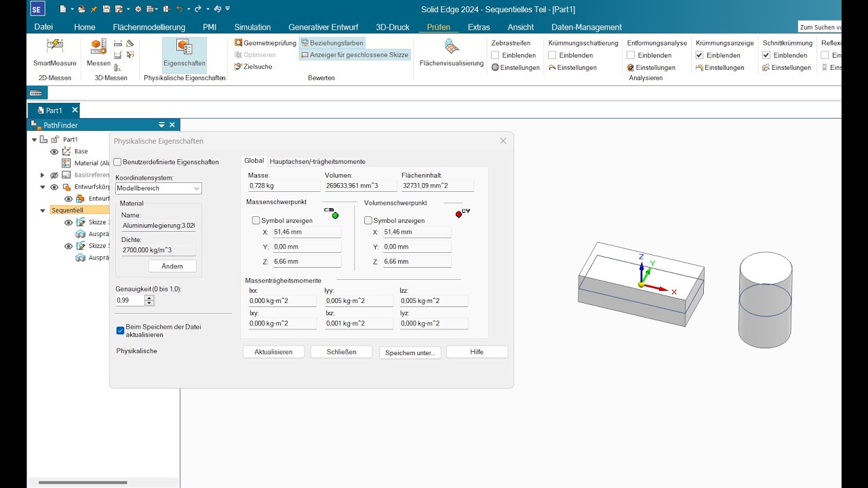Collapse the Entwurfskörper tree node
868x488 pixels.
click(x=43, y=187)
